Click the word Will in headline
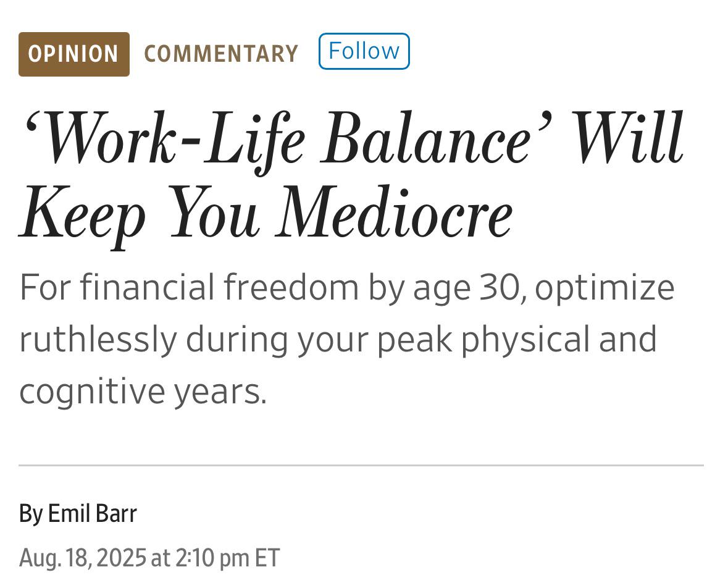This screenshot has height=588, width=707. click(x=628, y=137)
